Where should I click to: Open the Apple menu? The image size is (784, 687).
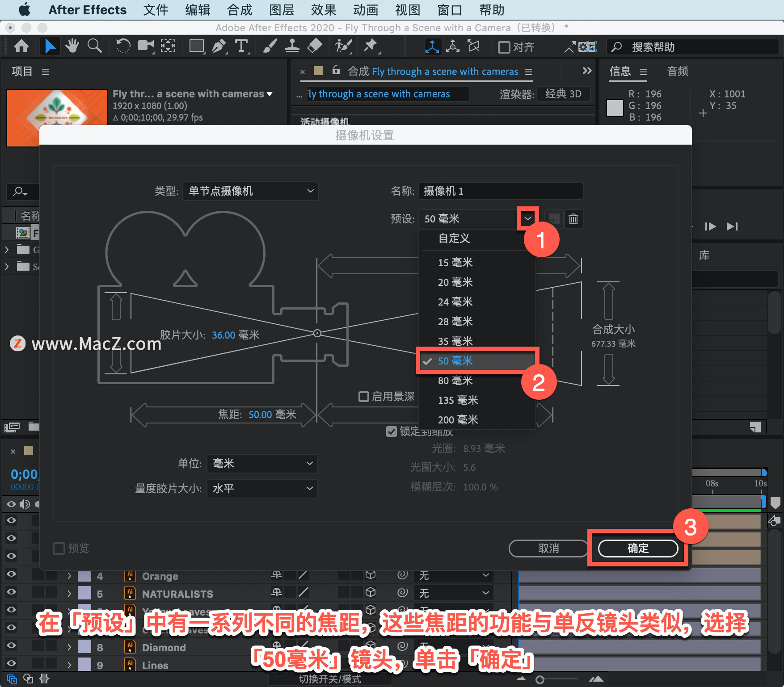click(25, 9)
